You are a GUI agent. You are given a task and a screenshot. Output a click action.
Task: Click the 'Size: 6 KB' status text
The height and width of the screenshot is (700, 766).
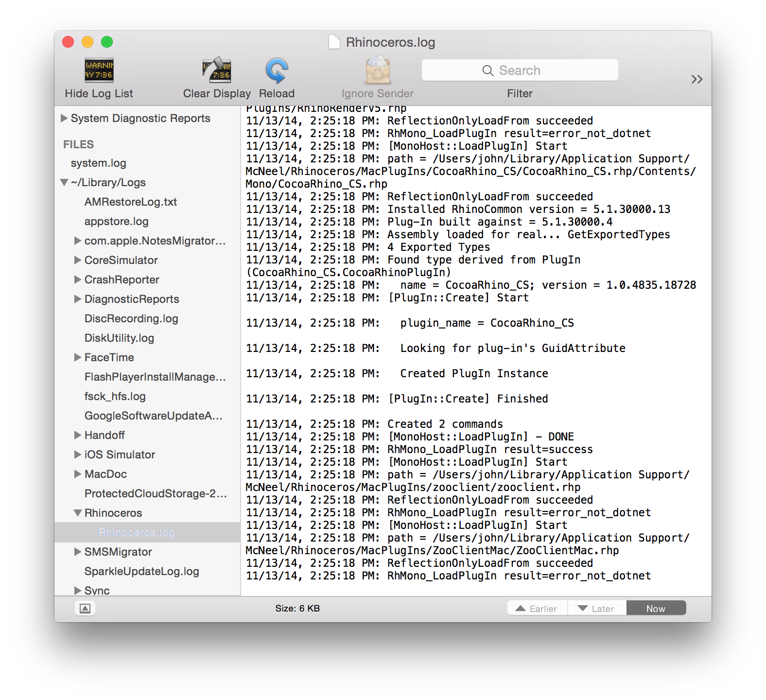pyautogui.click(x=297, y=609)
